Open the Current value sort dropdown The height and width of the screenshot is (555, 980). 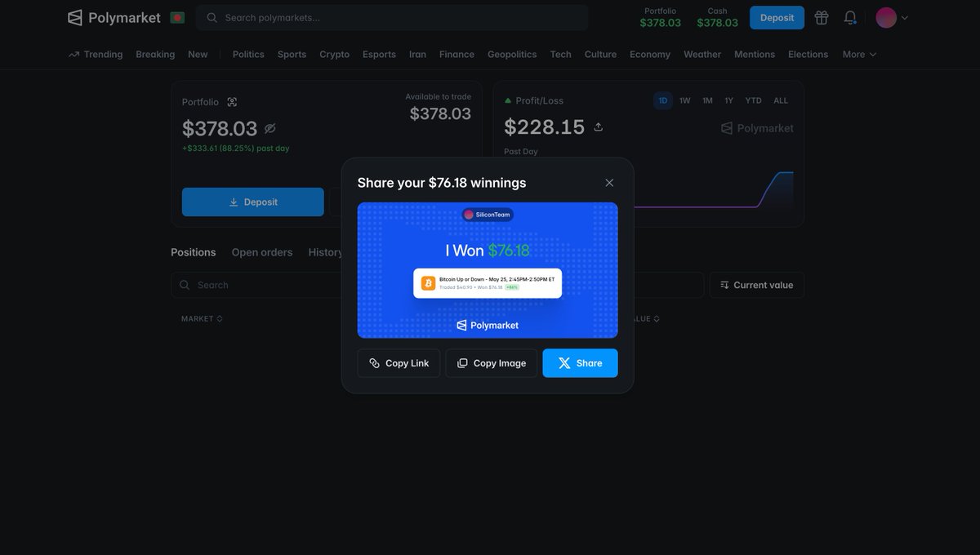756,285
